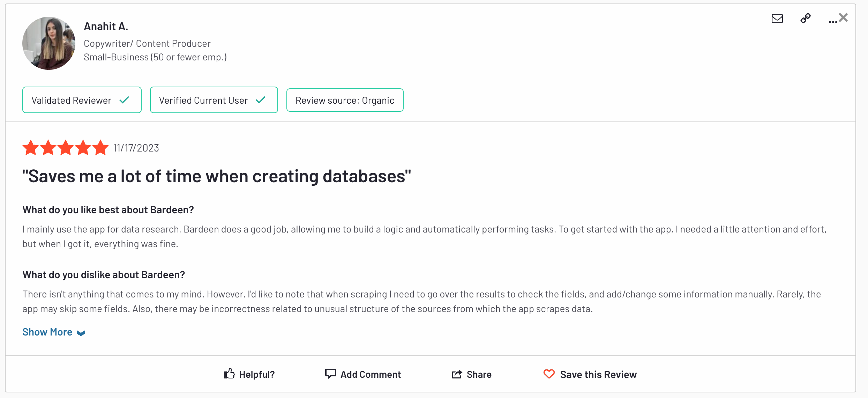This screenshot has width=868, height=398.
Task: Click the Verified Current User badge
Action: (214, 100)
